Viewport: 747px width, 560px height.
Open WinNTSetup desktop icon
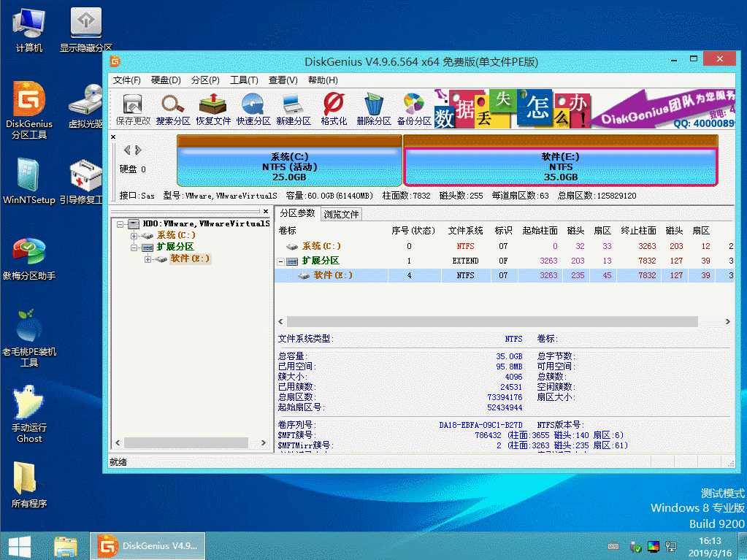pos(29,181)
